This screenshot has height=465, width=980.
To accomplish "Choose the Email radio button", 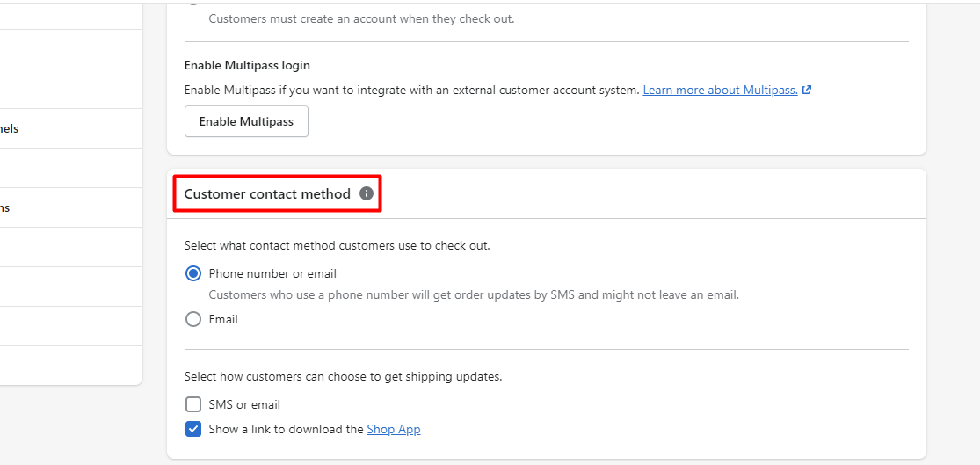I will click(x=193, y=319).
